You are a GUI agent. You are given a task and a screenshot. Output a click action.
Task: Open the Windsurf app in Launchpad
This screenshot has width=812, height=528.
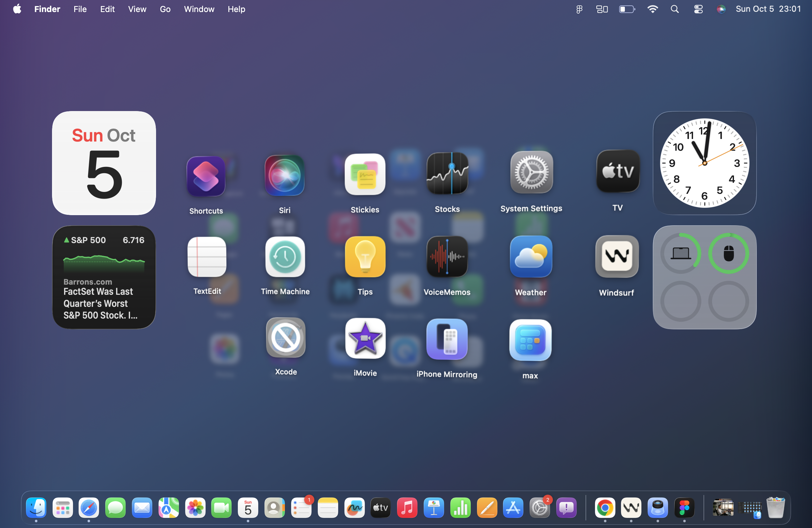pyautogui.click(x=617, y=256)
